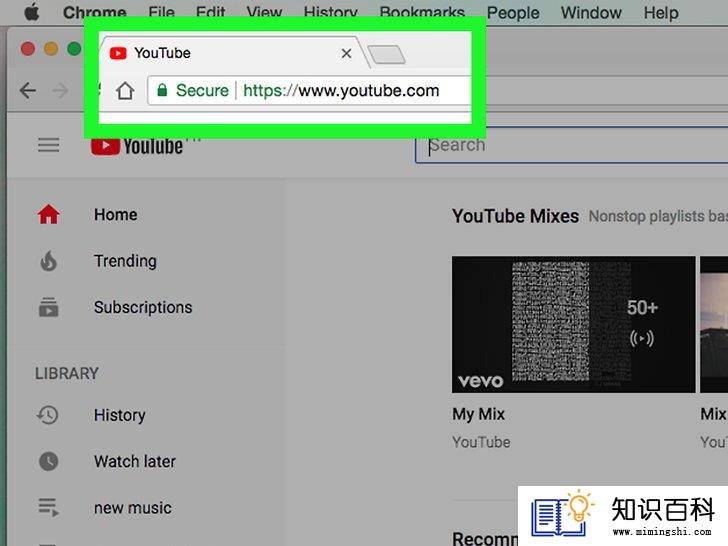This screenshot has width=728, height=546.
Task: Open the Edit menu
Action: (x=210, y=13)
